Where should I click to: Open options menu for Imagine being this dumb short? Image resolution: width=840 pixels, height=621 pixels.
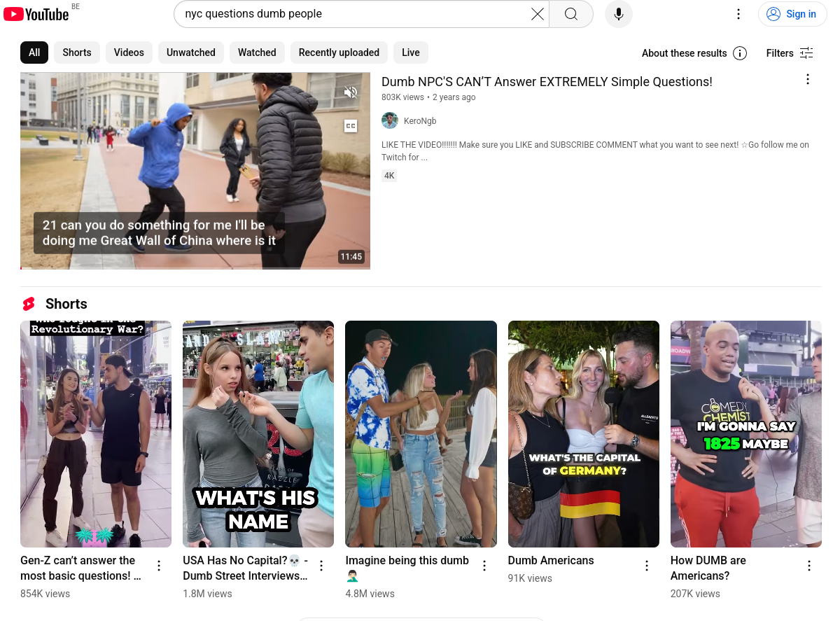click(x=484, y=566)
